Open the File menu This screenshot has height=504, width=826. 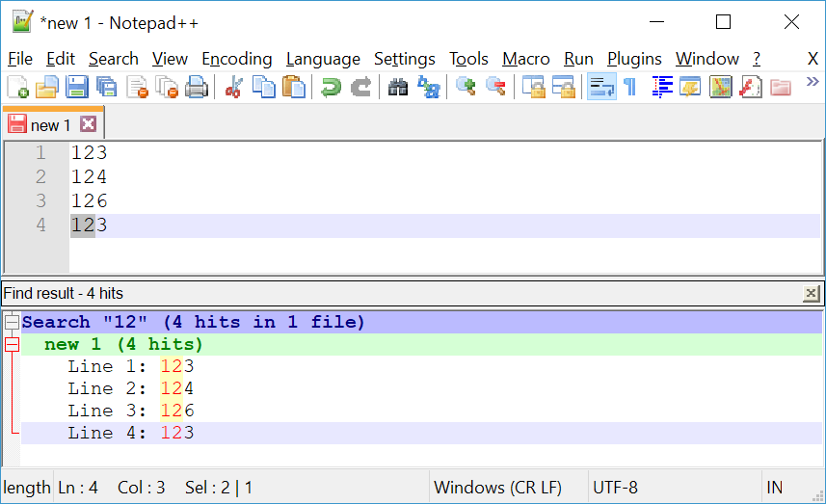pyautogui.click(x=20, y=59)
